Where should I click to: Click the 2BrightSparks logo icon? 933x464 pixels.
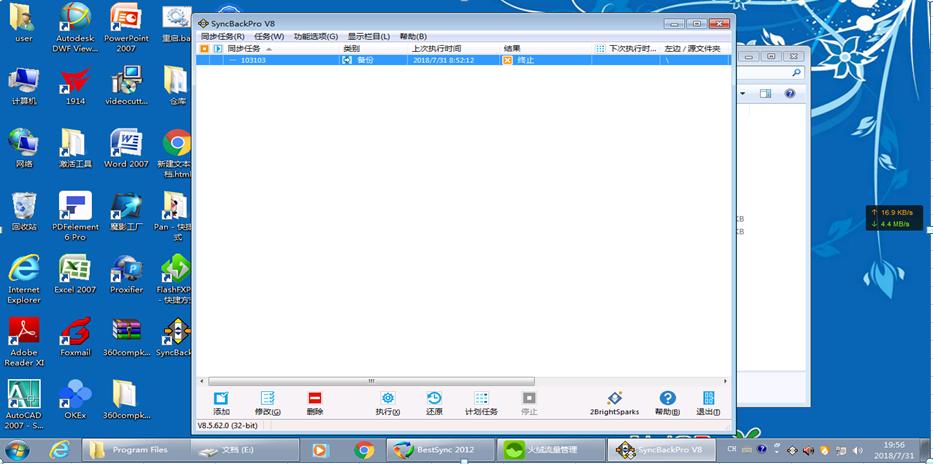614,399
